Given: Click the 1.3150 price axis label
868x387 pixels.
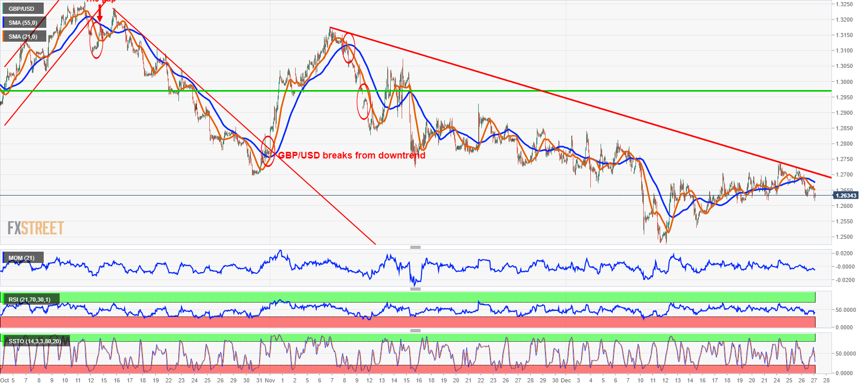Looking at the screenshot, I should pyautogui.click(x=844, y=35).
